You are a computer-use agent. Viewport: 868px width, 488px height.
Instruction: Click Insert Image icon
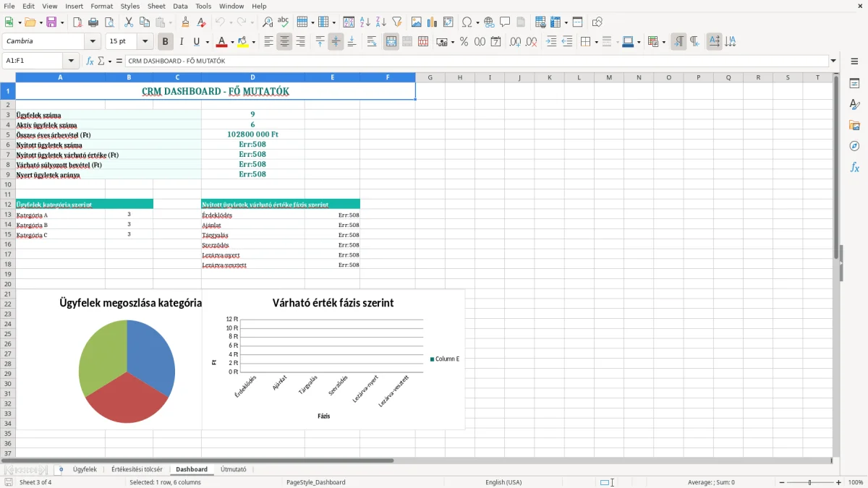(x=417, y=22)
